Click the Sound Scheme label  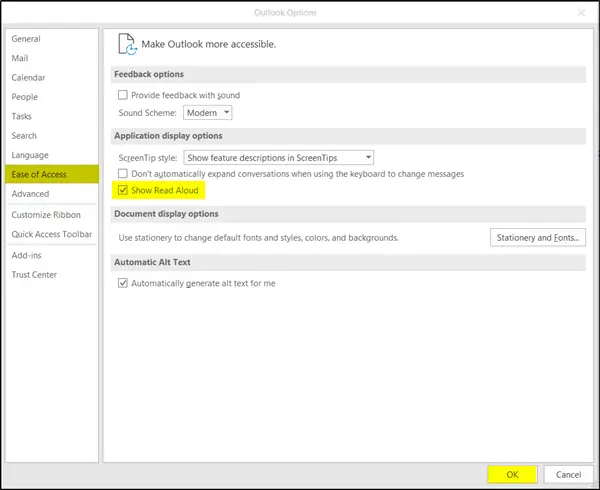(x=147, y=113)
